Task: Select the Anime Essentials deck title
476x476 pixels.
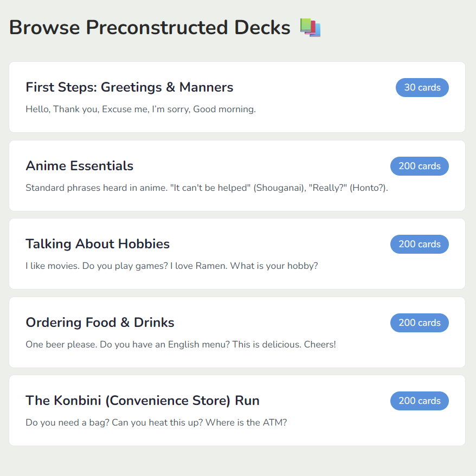Action: click(79, 166)
